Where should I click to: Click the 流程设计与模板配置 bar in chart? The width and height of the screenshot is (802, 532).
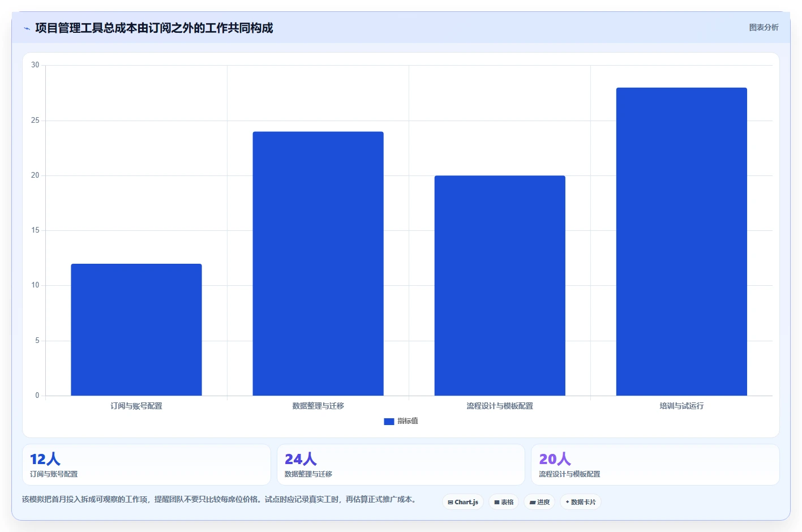click(x=500, y=285)
